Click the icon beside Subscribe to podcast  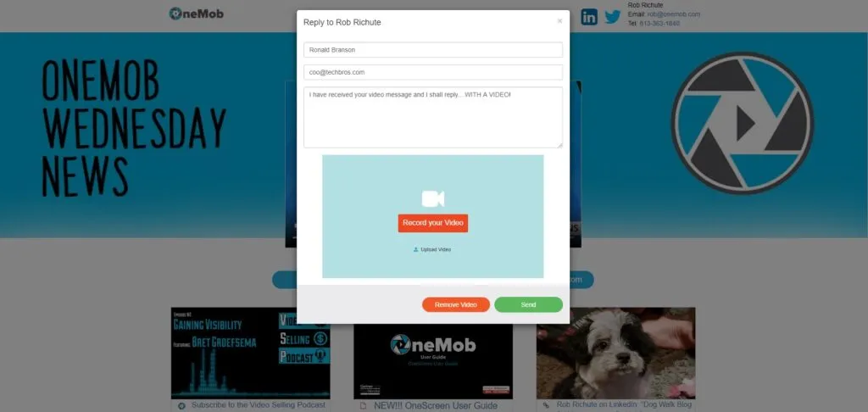pyautogui.click(x=181, y=406)
